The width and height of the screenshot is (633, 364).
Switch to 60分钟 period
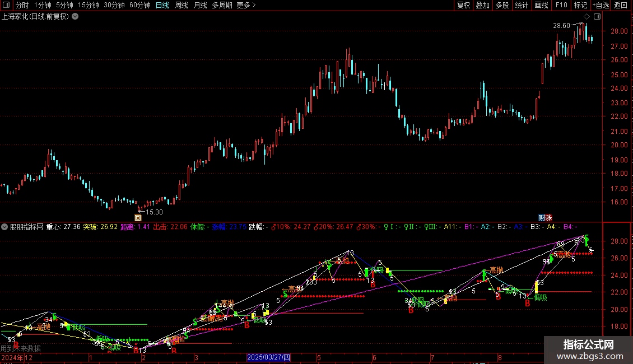point(140,5)
